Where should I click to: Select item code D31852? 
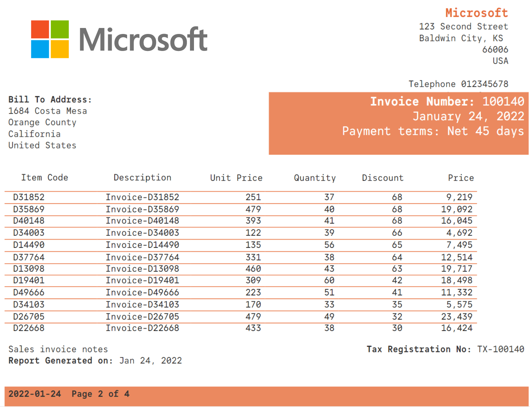[29, 197]
